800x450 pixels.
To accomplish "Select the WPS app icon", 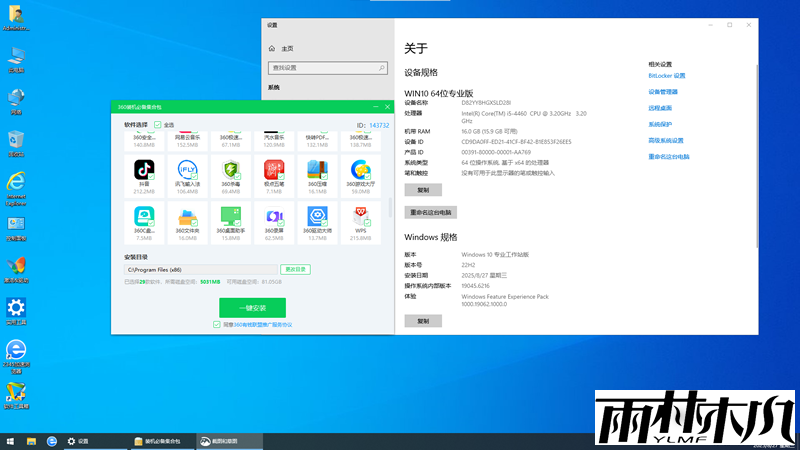I will (361, 216).
